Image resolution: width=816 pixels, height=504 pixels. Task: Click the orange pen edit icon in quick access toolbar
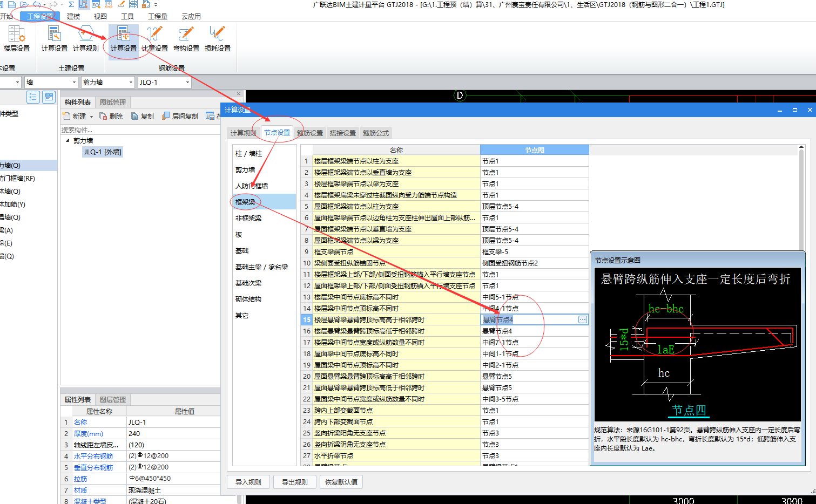click(x=121, y=4)
